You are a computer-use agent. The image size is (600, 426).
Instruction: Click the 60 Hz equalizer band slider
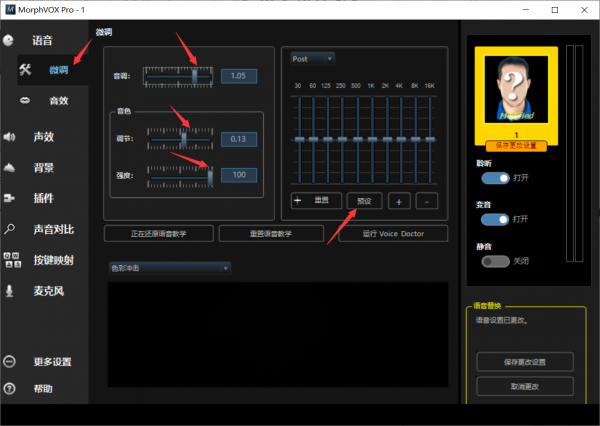click(313, 140)
